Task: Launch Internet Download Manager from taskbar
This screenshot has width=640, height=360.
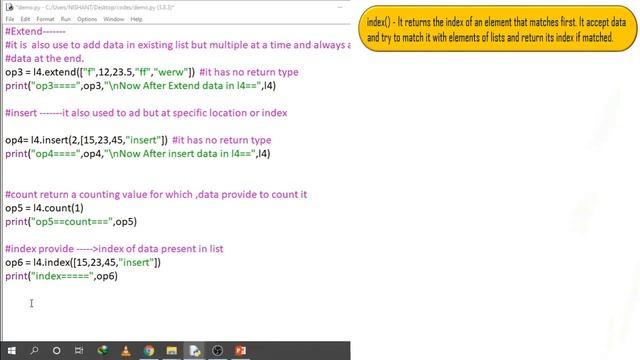Action: click(102, 351)
